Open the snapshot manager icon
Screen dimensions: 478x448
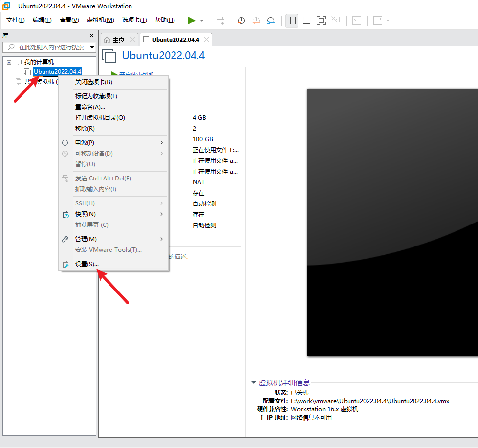[x=271, y=21]
